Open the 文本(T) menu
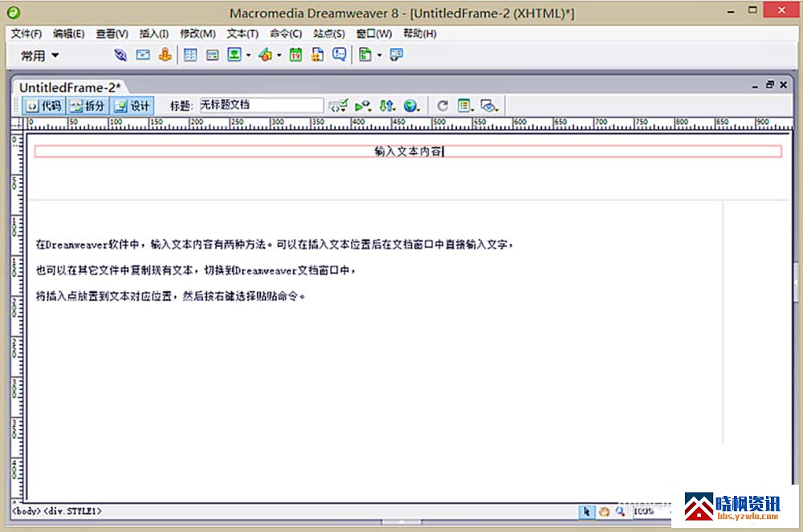803x532 pixels. (x=243, y=34)
